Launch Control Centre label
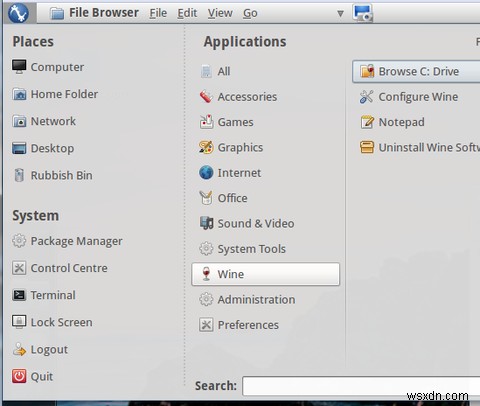 pos(69,268)
